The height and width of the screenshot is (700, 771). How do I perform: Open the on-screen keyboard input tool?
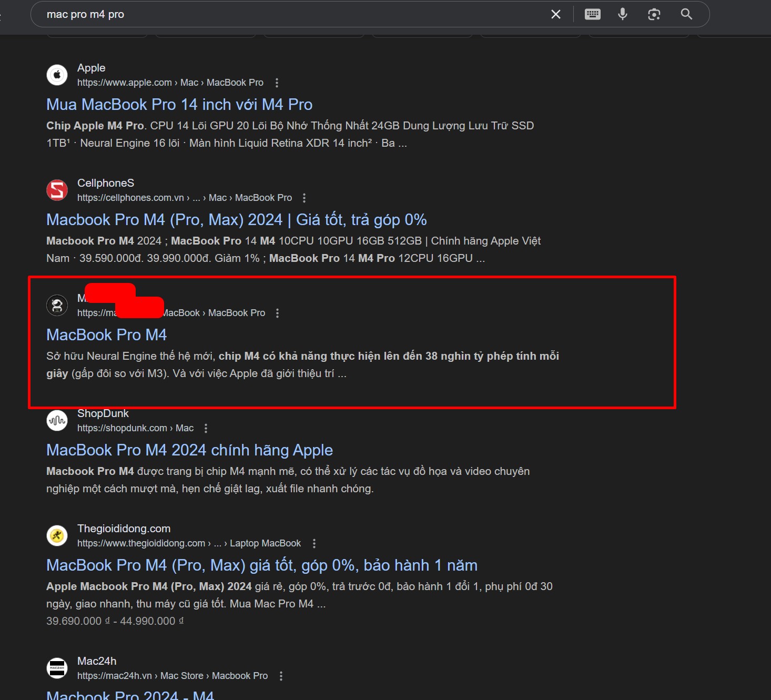click(593, 14)
